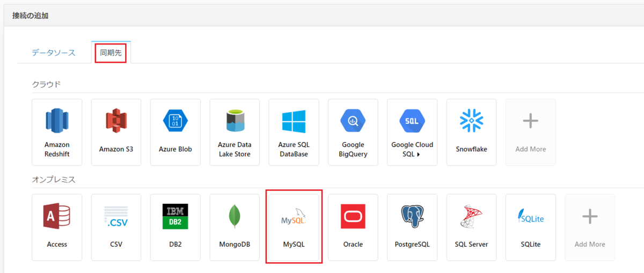The height and width of the screenshot is (273, 644).
Task: Click the オンプレミス section label
Action: point(54,179)
